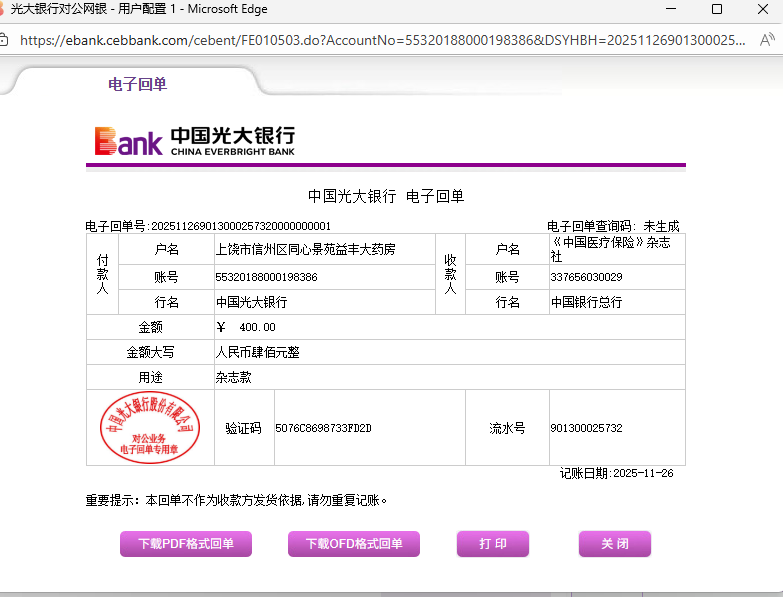
Task: Click the Read aloud icon in address bar
Action: (x=767, y=41)
